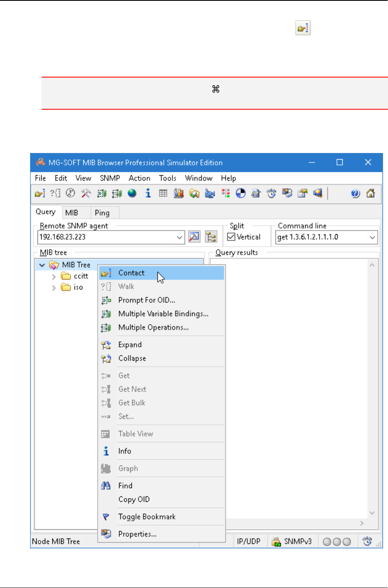388x588 pixels.
Task: Choose Find in the context menu
Action: coord(161,486)
